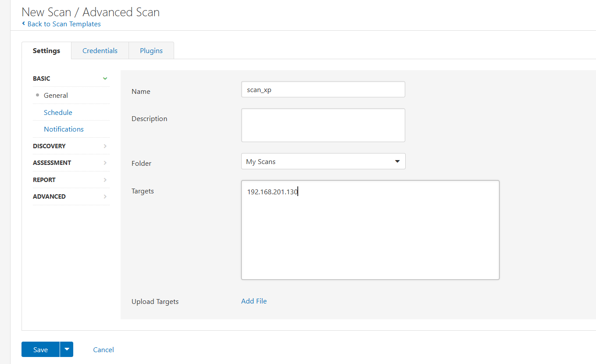Expand the DISCOVERY section arrow
The height and width of the screenshot is (364, 596).
105,146
